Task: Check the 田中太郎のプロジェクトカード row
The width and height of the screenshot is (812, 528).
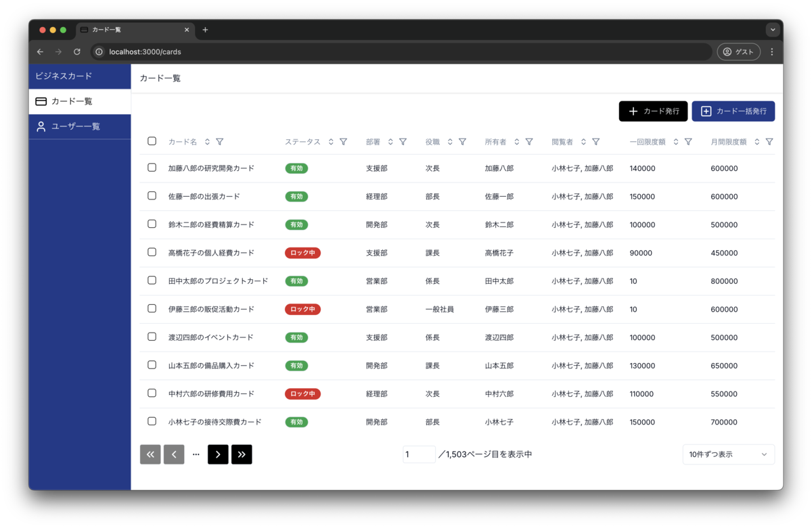Action: click(152, 281)
